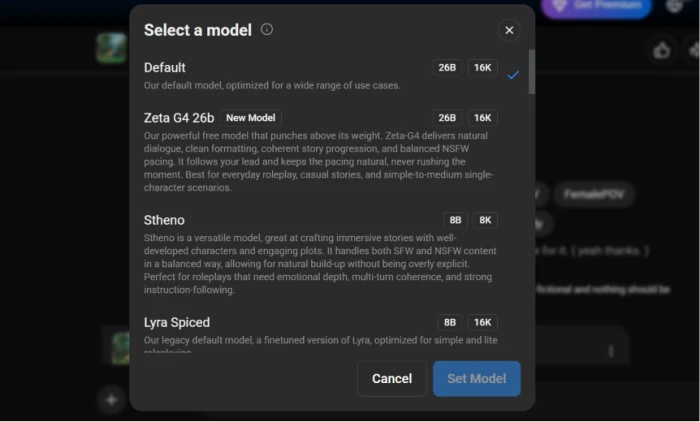Open the character avatar thumbnail at top left
700x422 pixels.
111,48
